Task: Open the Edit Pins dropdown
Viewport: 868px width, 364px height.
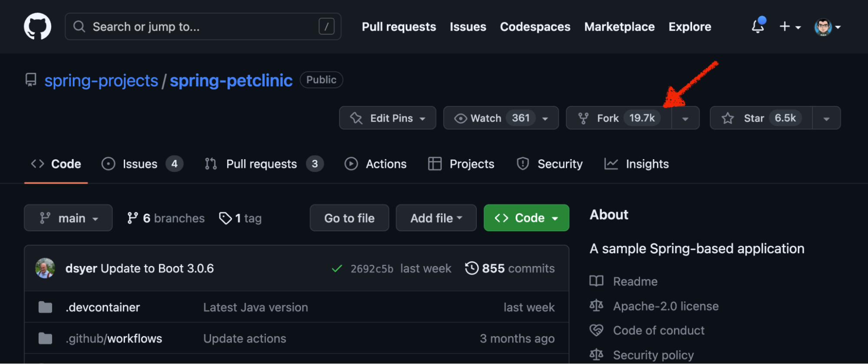Action: (387, 118)
